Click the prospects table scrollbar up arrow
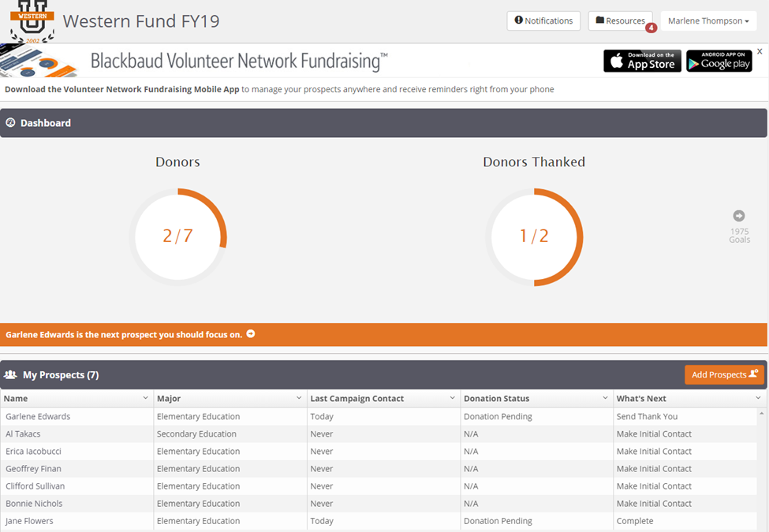The height and width of the screenshot is (532, 769). pos(762,414)
